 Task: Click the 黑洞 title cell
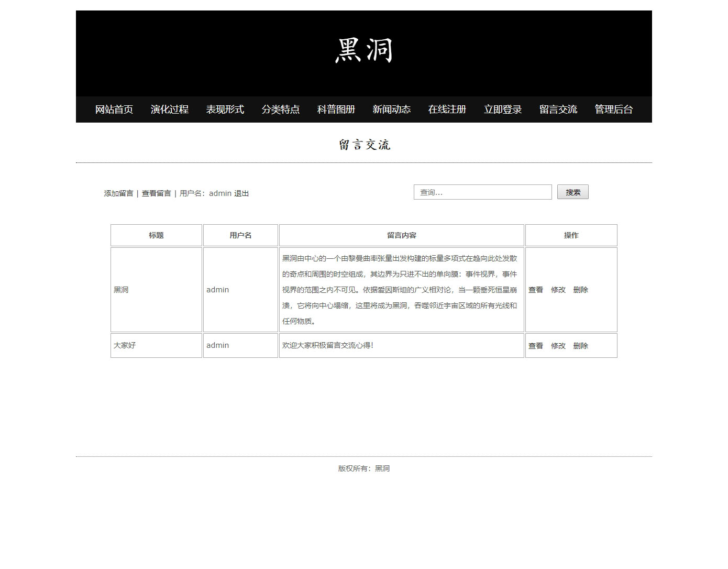tap(156, 290)
